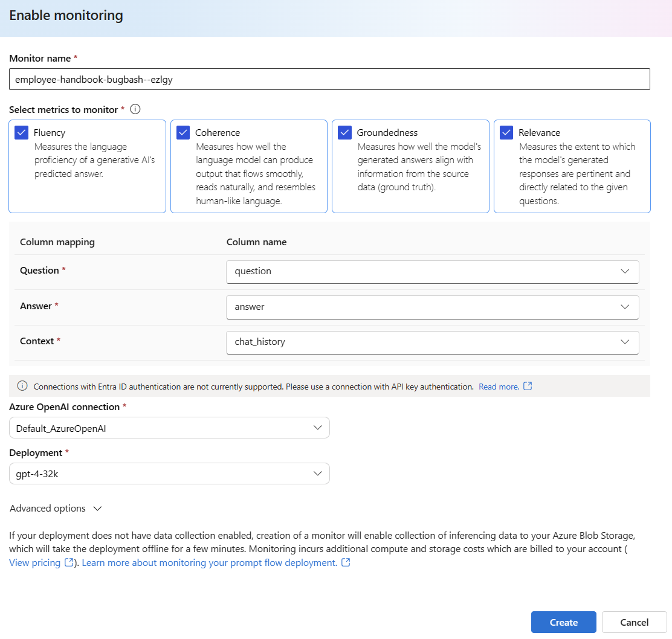Open the Answer column name dropdown

(432, 307)
